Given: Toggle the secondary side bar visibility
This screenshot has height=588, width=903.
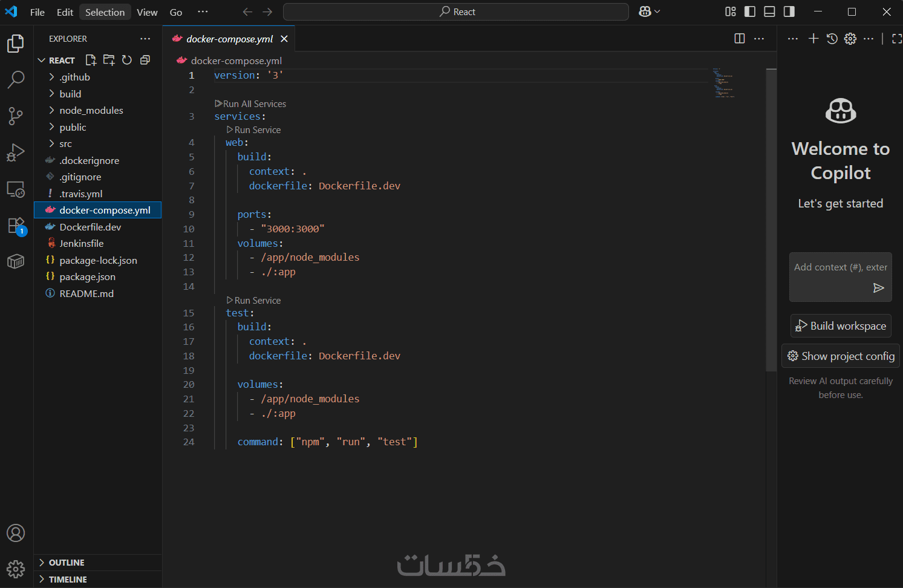Looking at the screenshot, I should click(789, 11).
